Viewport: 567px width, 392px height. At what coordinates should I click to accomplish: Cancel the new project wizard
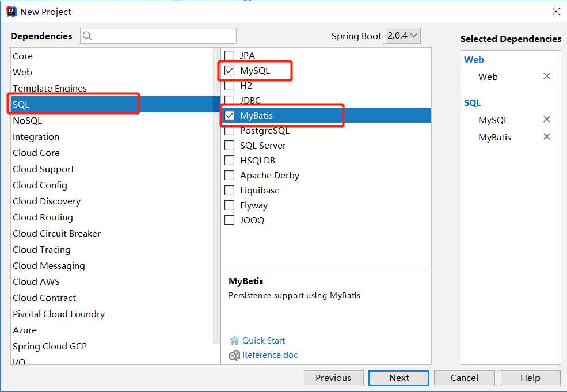(465, 378)
